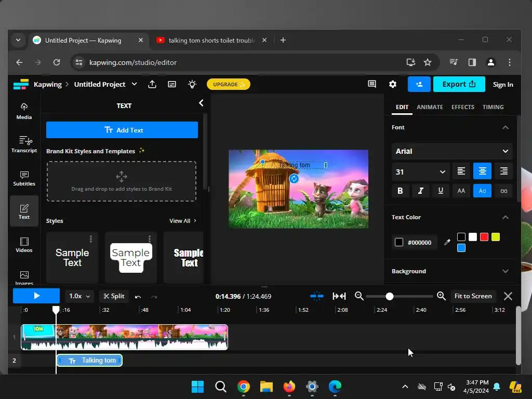The width and height of the screenshot is (532, 399).
Task: Collapse the Font section
Action: click(x=505, y=128)
